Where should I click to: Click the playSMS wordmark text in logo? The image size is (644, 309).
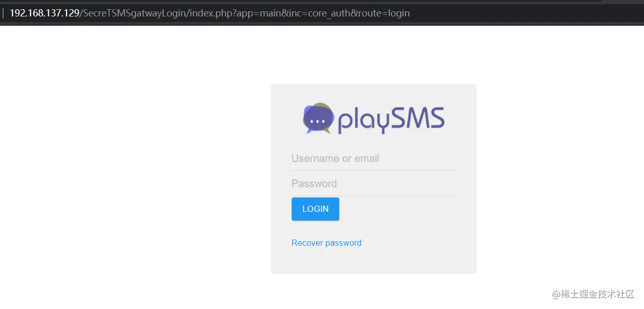391,120
